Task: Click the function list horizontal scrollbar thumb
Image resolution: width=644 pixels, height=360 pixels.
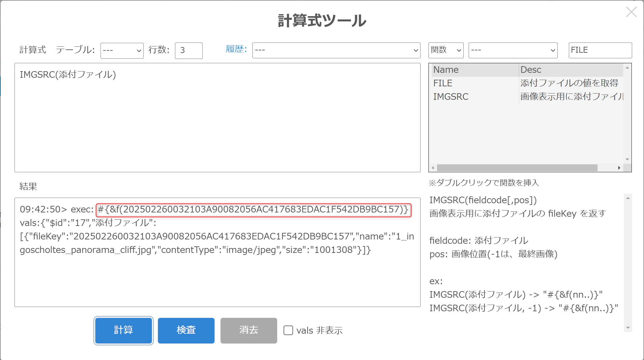Action: point(517,168)
